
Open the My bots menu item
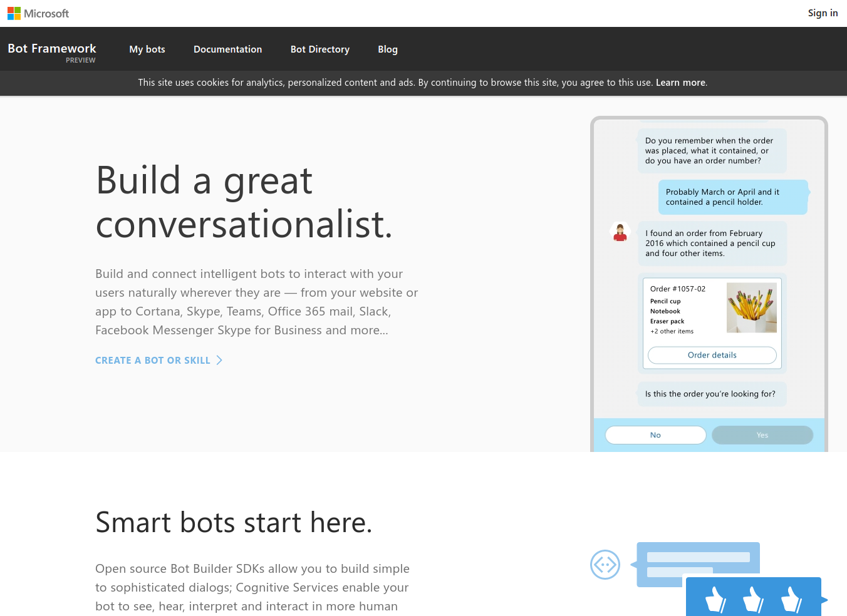coord(147,49)
